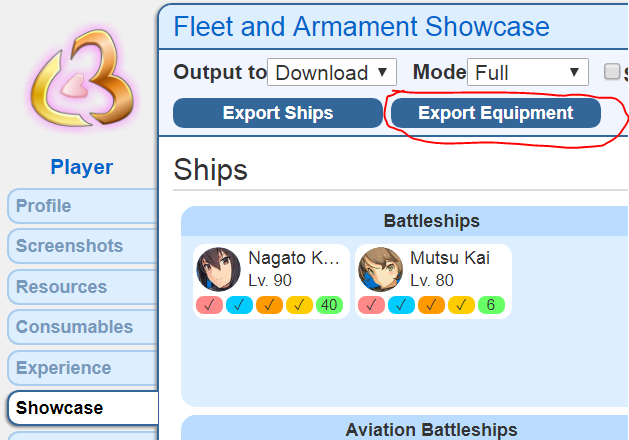The height and width of the screenshot is (440, 629).
Task: Open the Output to Download dropdown
Action: pyautogui.click(x=332, y=72)
